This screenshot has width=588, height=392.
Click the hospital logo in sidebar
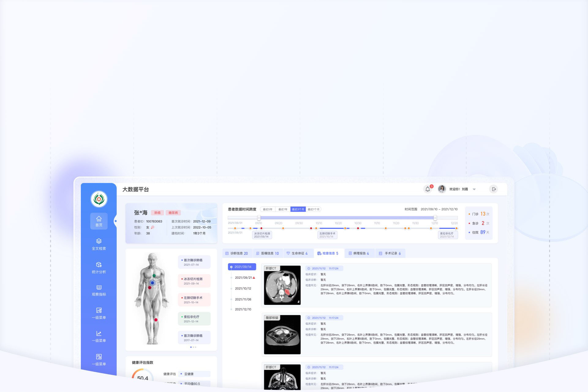click(99, 199)
